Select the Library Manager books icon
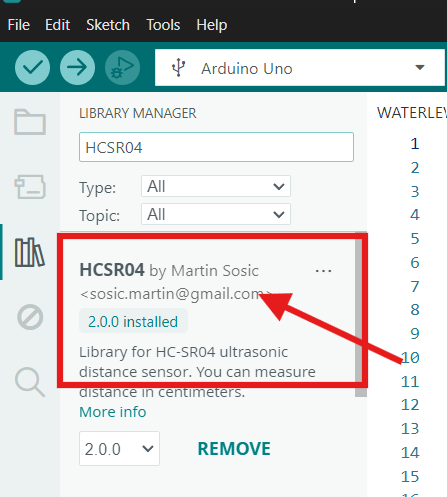Image resolution: width=447 pixels, height=497 pixels. coord(30,252)
